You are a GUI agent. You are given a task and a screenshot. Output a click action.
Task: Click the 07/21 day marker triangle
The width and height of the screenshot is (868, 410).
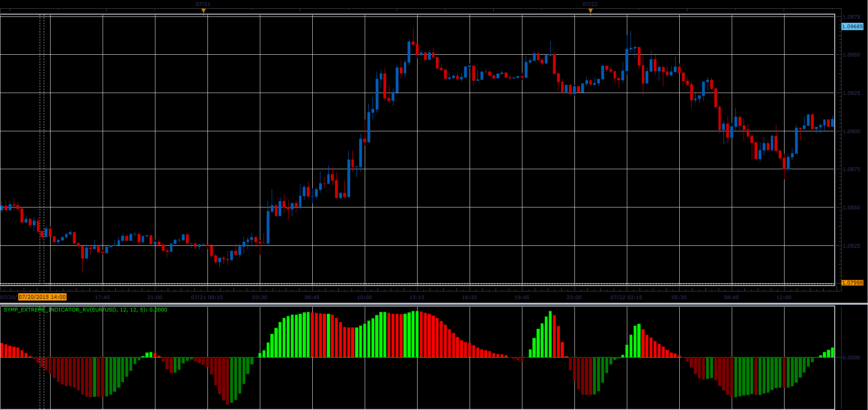203,11
